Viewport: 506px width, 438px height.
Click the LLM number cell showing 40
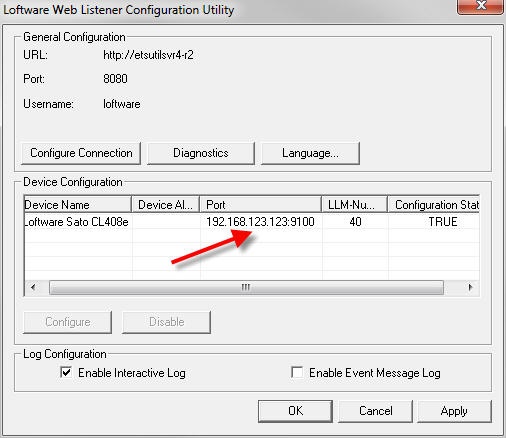pyautogui.click(x=355, y=222)
